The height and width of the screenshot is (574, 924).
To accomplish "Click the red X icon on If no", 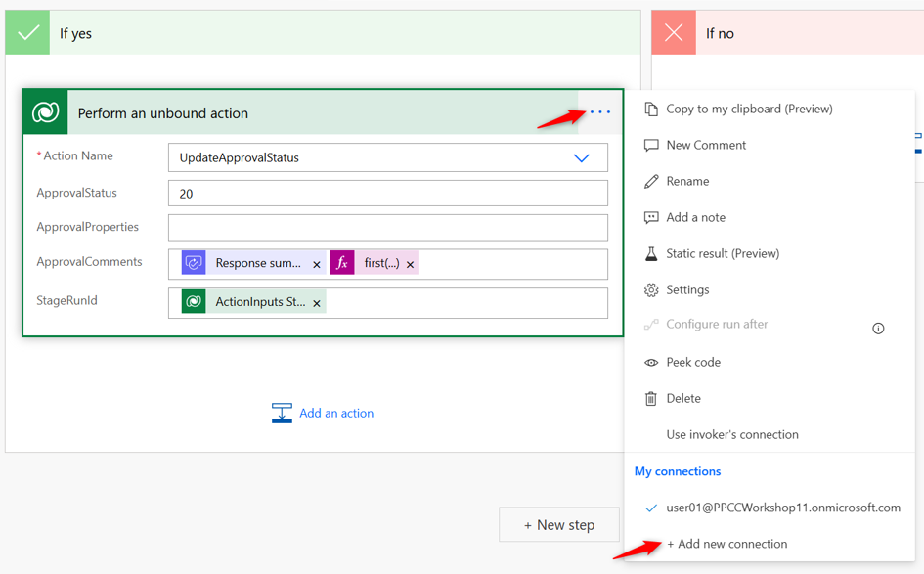I will click(674, 33).
